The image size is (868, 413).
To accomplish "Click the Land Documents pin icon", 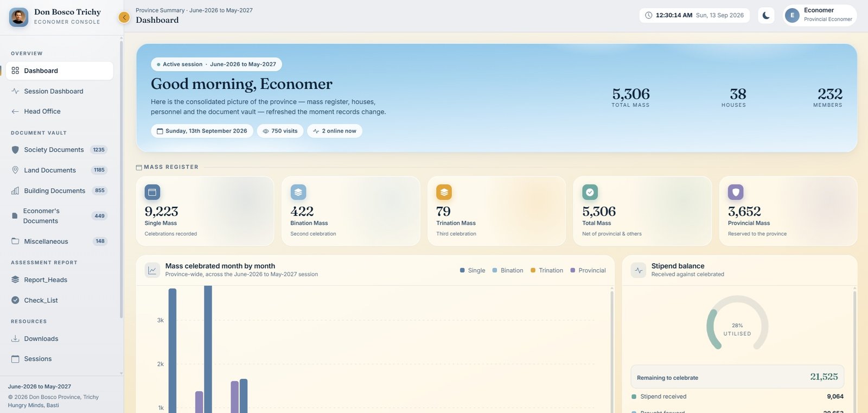I will (x=15, y=170).
